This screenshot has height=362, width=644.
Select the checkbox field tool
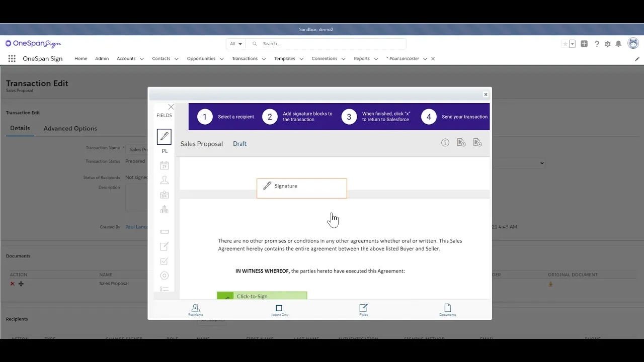pos(164,261)
